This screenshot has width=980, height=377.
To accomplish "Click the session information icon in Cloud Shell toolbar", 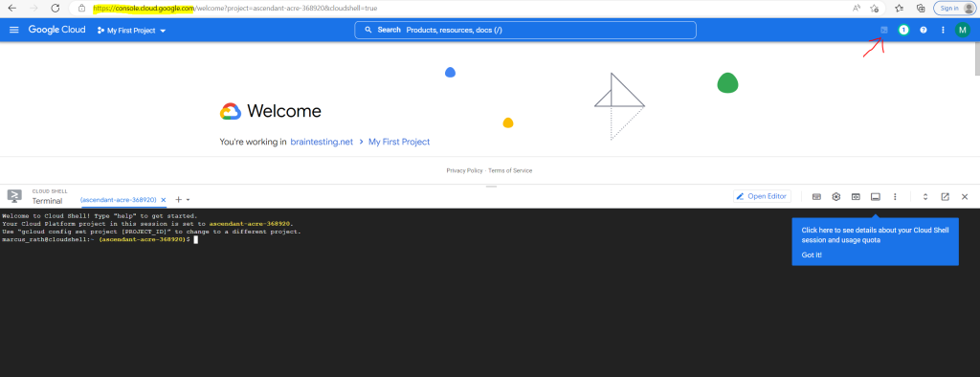I will coord(876,196).
